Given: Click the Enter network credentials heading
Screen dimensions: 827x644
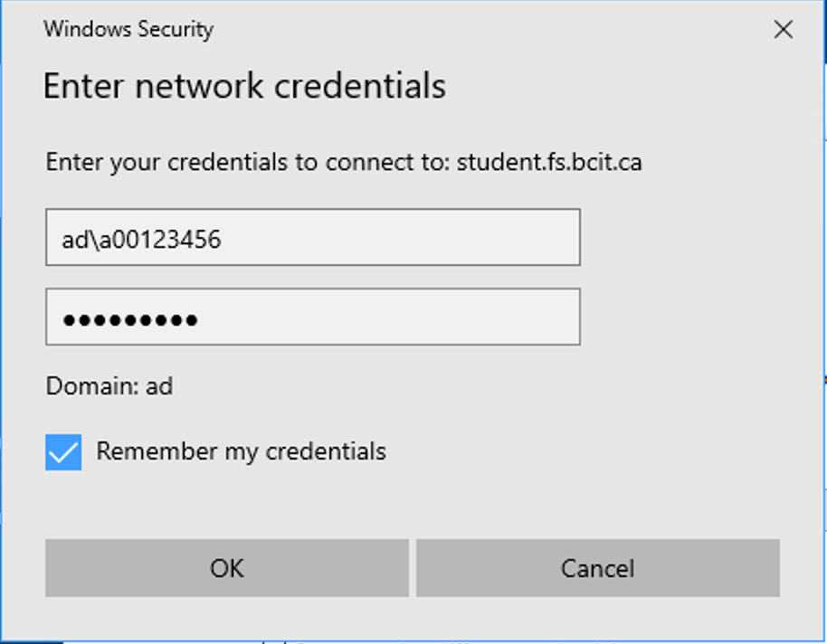Looking at the screenshot, I should coord(244,86).
